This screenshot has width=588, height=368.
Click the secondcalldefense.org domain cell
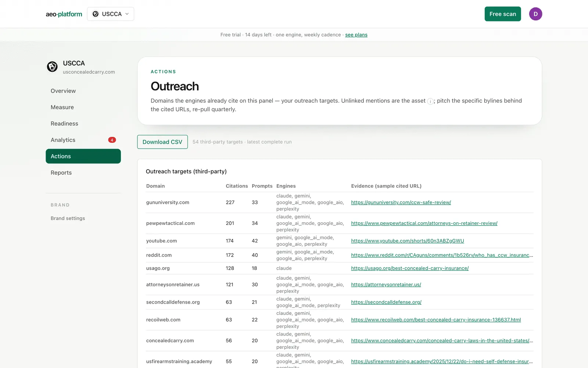[173, 302]
